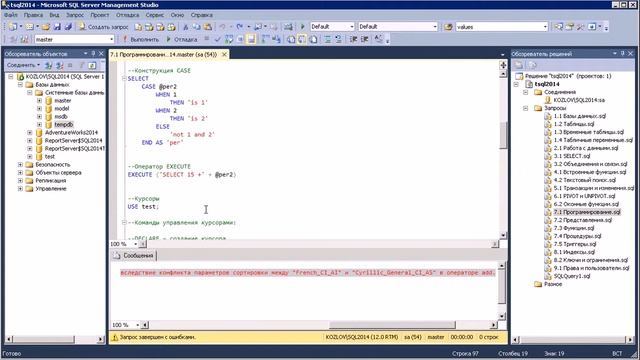This screenshot has height=360, width=640.
Task: Open the query options dialog
Action: coord(240,39)
